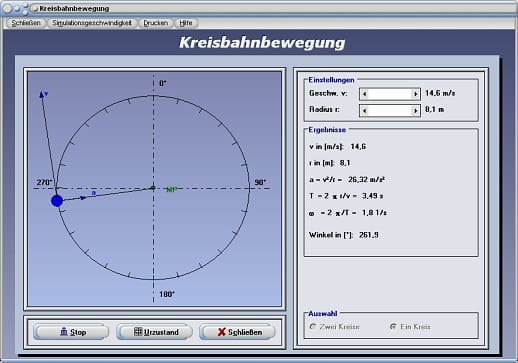Click the 0° angle label
This screenshot has height=363, width=518.
pos(163,83)
